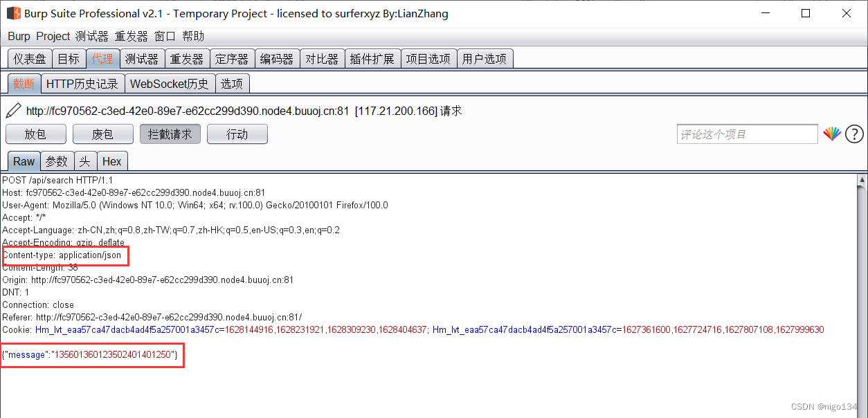Click the request editor scrollbar up arrow
Image resolution: width=868 pixels, height=418 pixels.
pyautogui.click(x=862, y=180)
